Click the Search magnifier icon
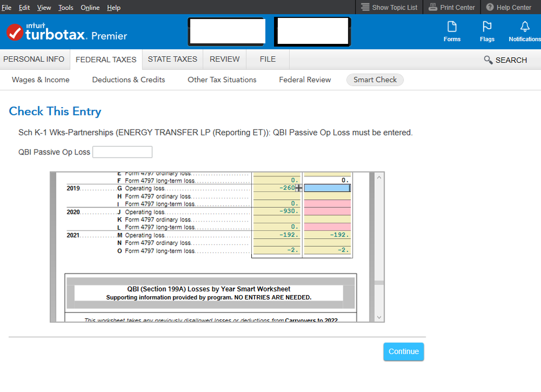The height and width of the screenshot is (392, 541). [x=488, y=60]
